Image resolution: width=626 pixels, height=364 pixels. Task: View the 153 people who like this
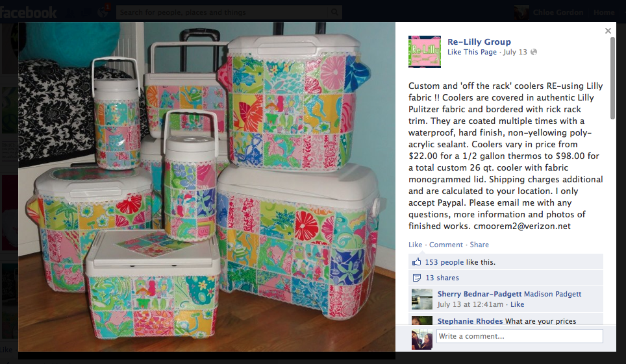[444, 262]
